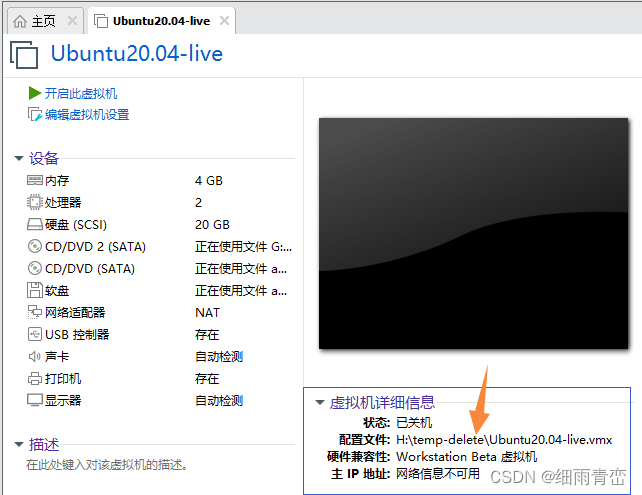Collapse the 描述 section
This screenshot has height=495, width=642.
[x=19, y=444]
